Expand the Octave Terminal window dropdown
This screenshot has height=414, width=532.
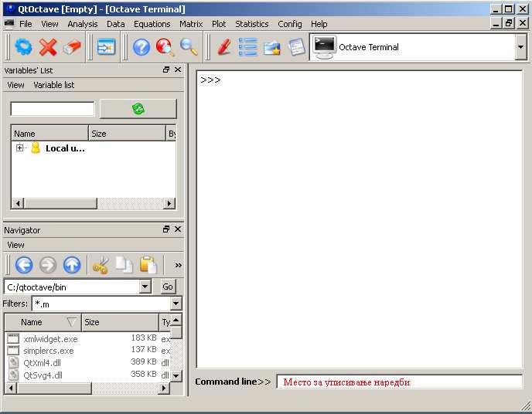[521, 47]
